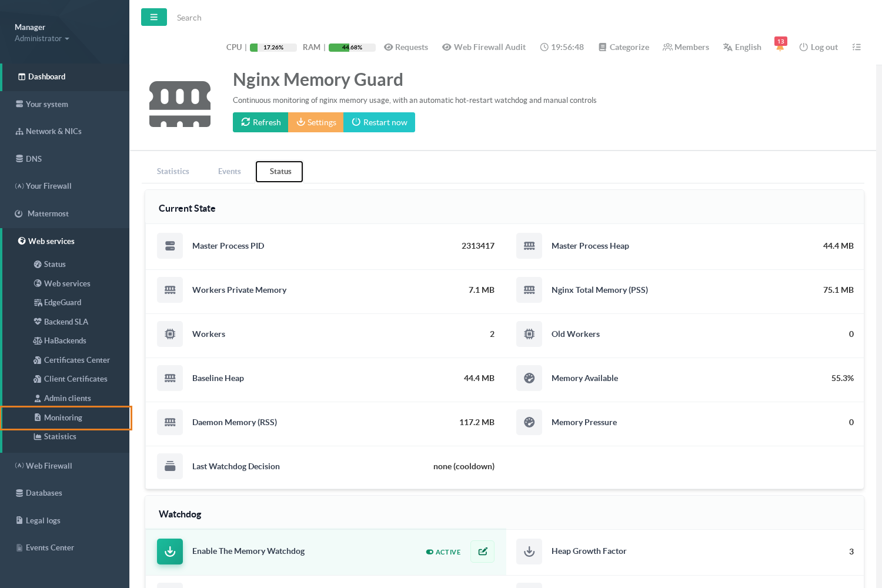This screenshot has height=588, width=882.
Task: Click the green Refresh button
Action: [260, 122]
